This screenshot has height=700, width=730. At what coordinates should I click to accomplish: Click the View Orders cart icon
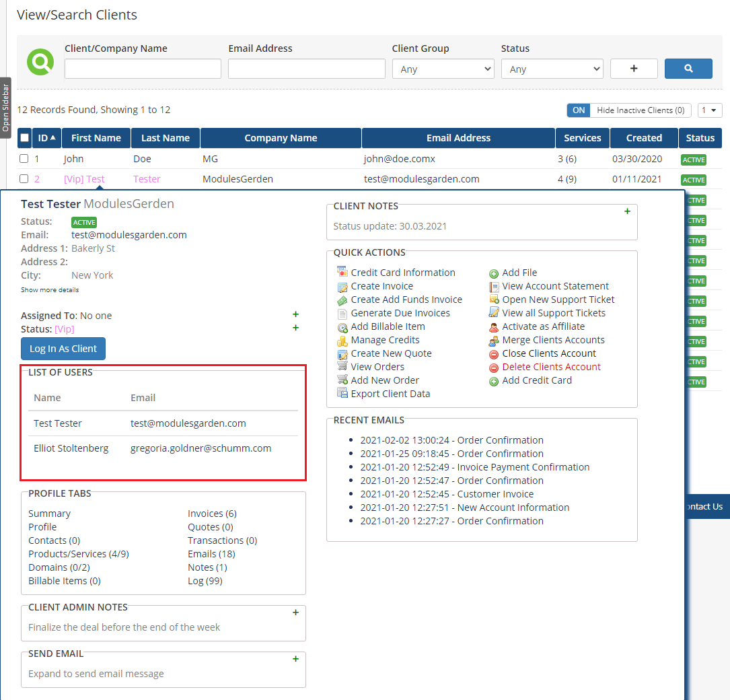pyautogui.click(x=342, y=367)
